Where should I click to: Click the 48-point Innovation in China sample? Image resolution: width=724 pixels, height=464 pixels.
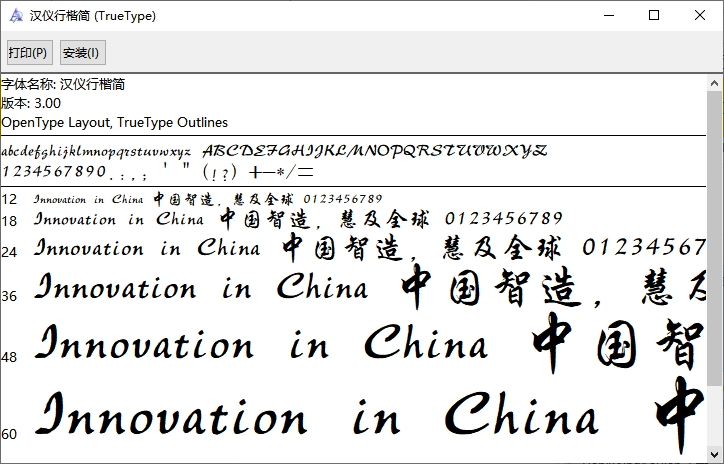tap(261, 343)
